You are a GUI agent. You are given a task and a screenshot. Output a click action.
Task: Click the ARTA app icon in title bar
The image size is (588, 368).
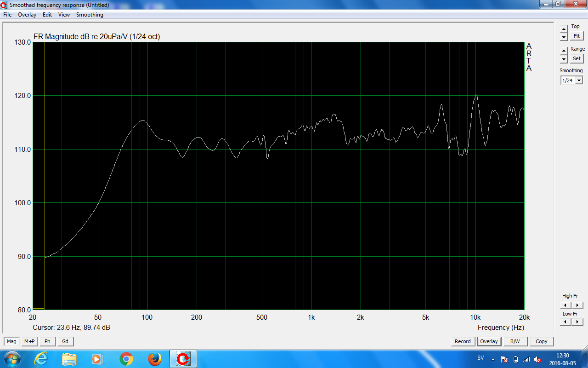(5, 5)
